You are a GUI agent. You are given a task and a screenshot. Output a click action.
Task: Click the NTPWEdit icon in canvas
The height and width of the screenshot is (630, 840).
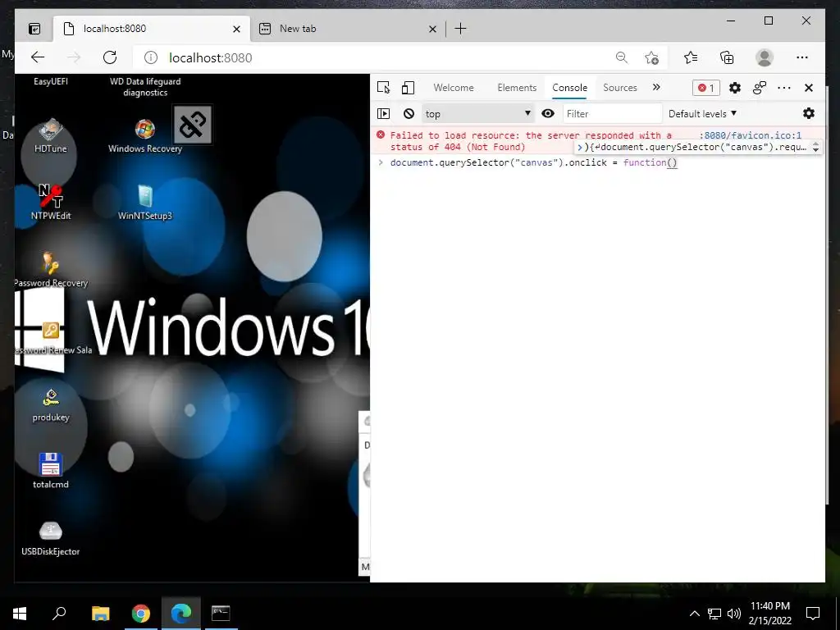tap(50, 203)
